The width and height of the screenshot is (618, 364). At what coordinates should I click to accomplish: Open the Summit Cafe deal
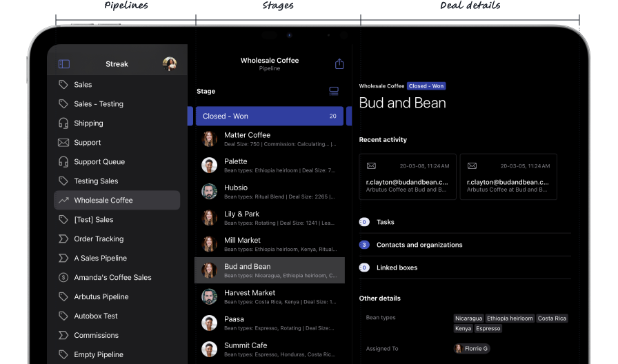pyautogui.click(x=270, y=349)
